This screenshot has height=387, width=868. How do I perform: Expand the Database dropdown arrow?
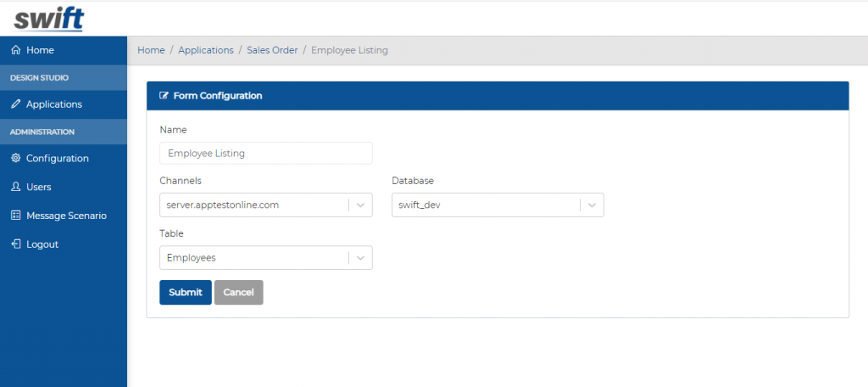point(592,205)
